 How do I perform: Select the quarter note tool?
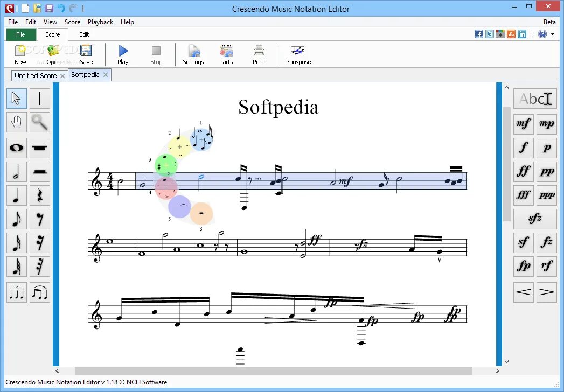tap(17, 195)
